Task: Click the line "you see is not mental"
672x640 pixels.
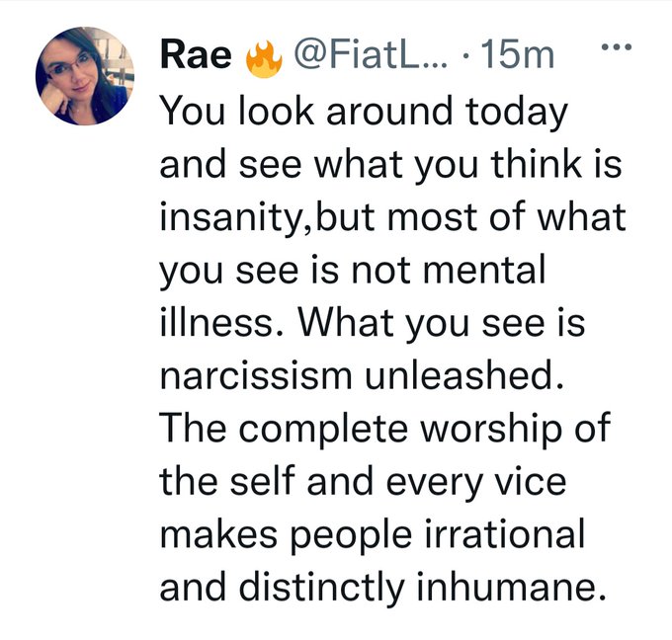Action: [x=353, y=270]
